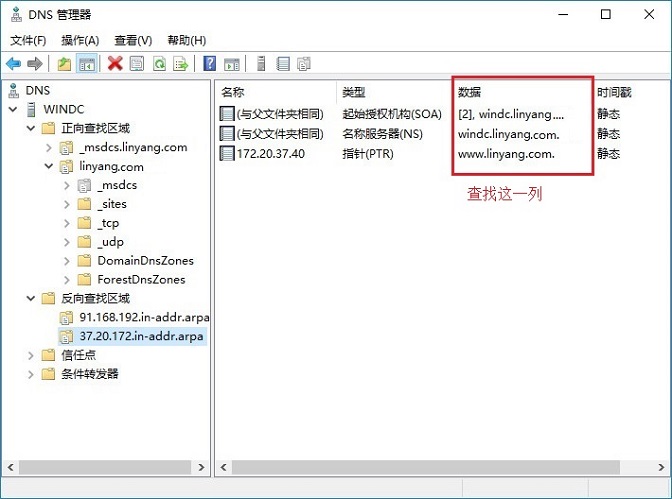
Task: Expand the _msdcs.linyang.com zone
Action: (x=49, y=148)
